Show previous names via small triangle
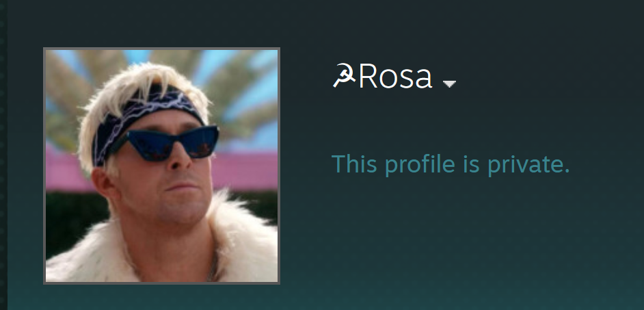 pyautogui.click(x=449, y=84)
